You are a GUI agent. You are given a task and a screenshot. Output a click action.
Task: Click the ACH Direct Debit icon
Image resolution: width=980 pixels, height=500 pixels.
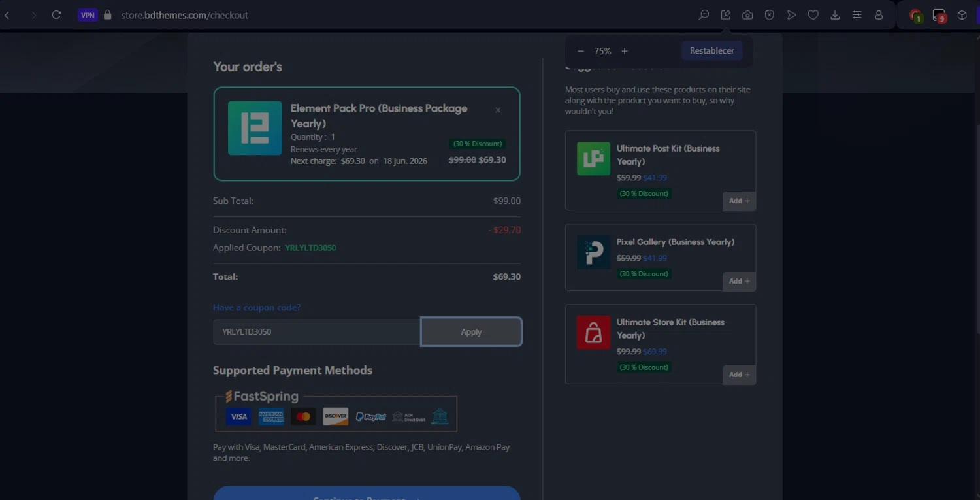(408, 417)
